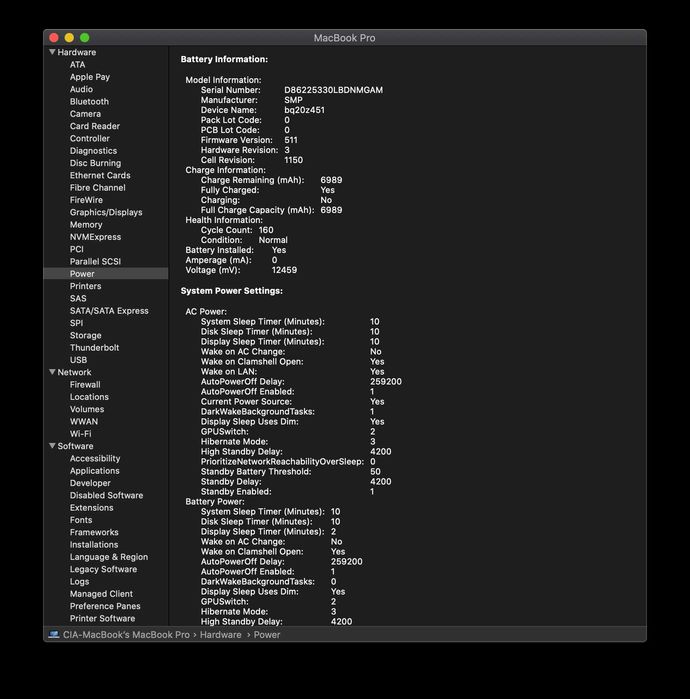
Task: Select Disc Burning entry
Action: tap(95, 163)
